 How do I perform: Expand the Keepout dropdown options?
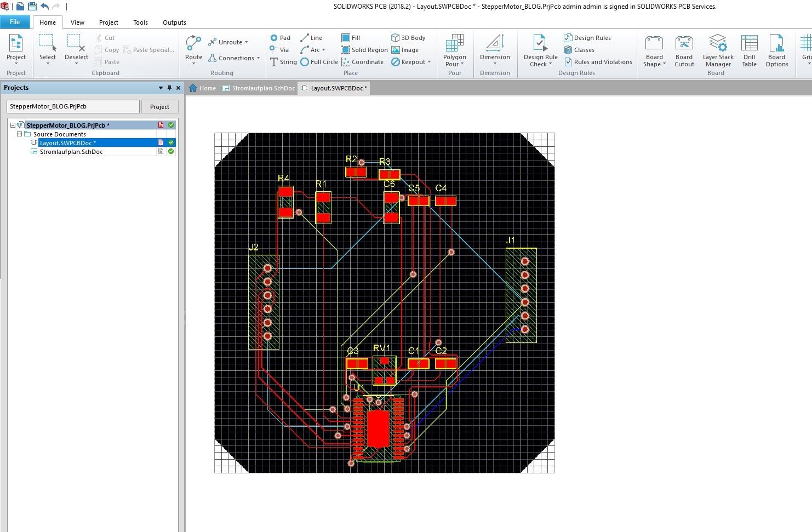[x=429, y=62]
